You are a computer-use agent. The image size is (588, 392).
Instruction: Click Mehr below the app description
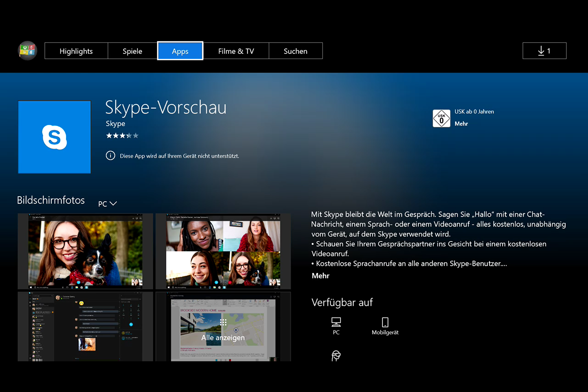point(320,276)
